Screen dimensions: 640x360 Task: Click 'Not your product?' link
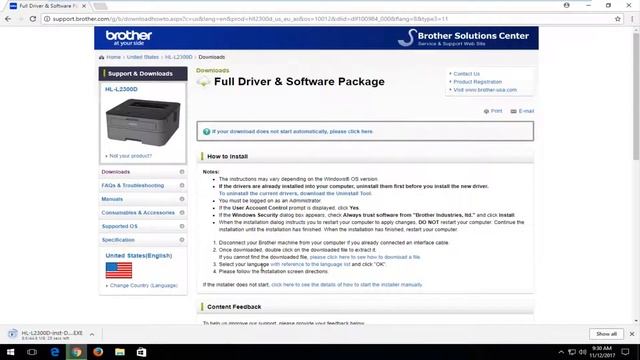[130, 156]
